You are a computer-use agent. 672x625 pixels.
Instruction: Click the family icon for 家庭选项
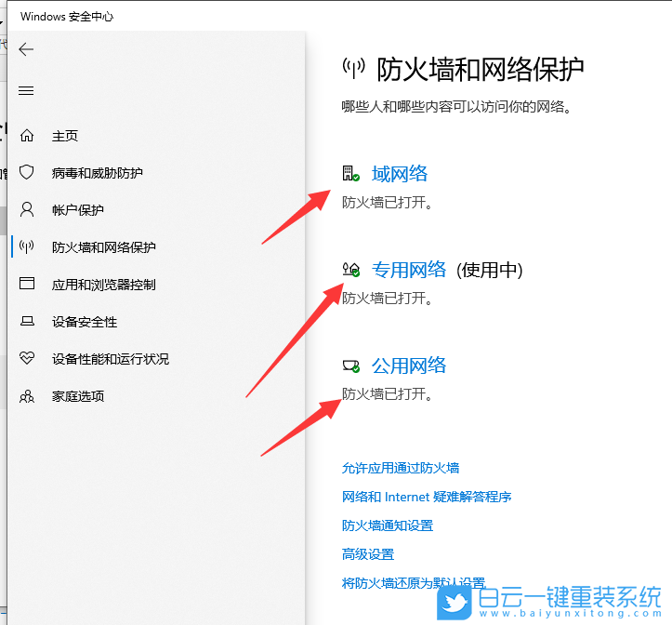coord(27,396)
